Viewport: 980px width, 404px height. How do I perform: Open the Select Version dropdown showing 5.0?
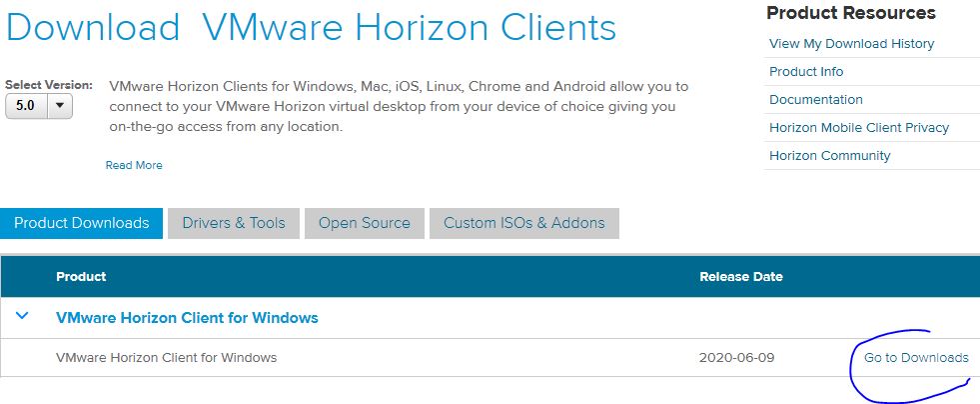(x=39, y=106)
